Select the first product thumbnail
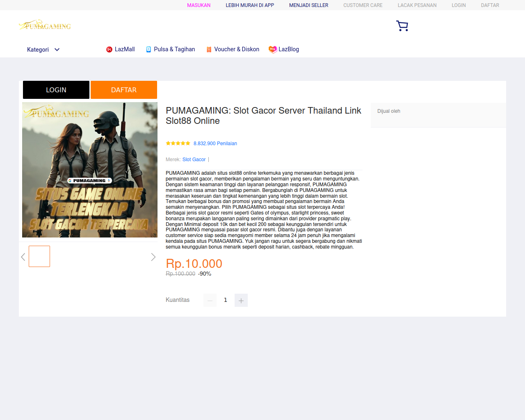Viewport: 525px width, 420px height. [x=39, y=256]
